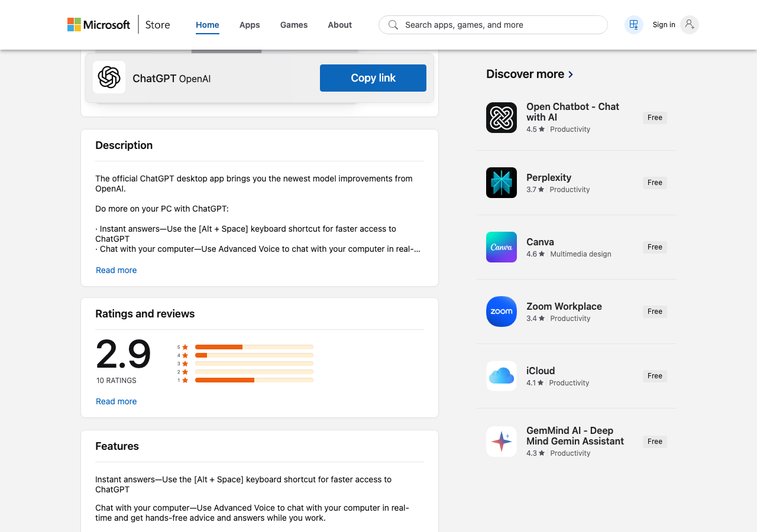Expand Description with Read more
The image size is (757, 532).
tap(116, 270)
